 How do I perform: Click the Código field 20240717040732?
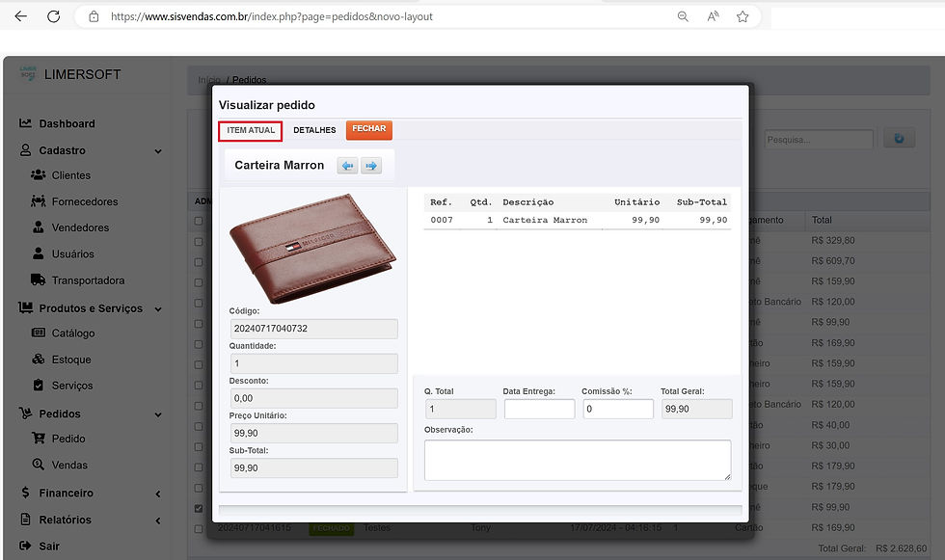pyautogui.click(x=314, y=328)
